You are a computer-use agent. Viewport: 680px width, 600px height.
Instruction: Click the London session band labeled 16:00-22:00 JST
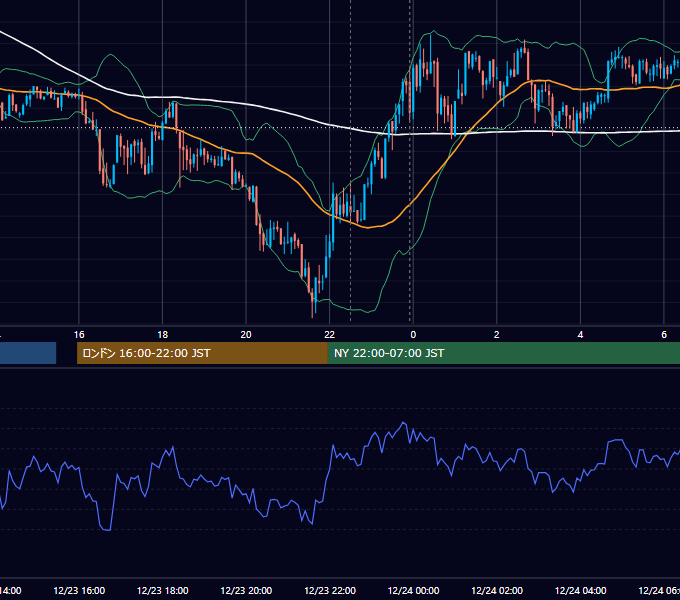coord(202,353)
